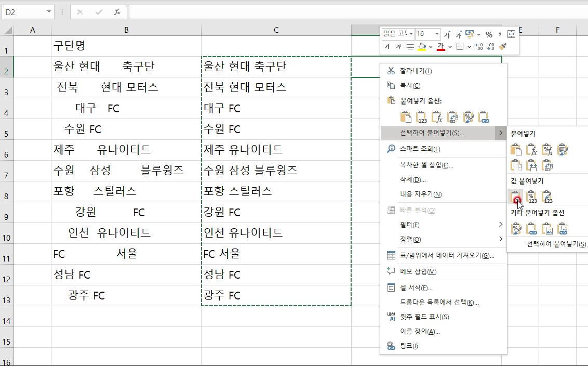Open the Name Box dropdown arrow
Image resolution: width=588 pixels, height=366 pixels.
point(49,12)
